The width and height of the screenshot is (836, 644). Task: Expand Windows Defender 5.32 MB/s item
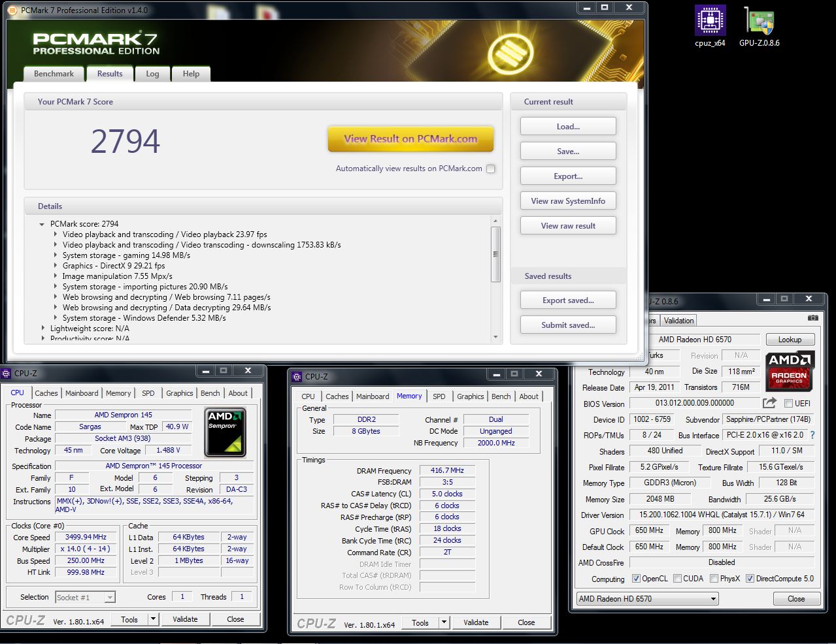(x=56, y=318)
